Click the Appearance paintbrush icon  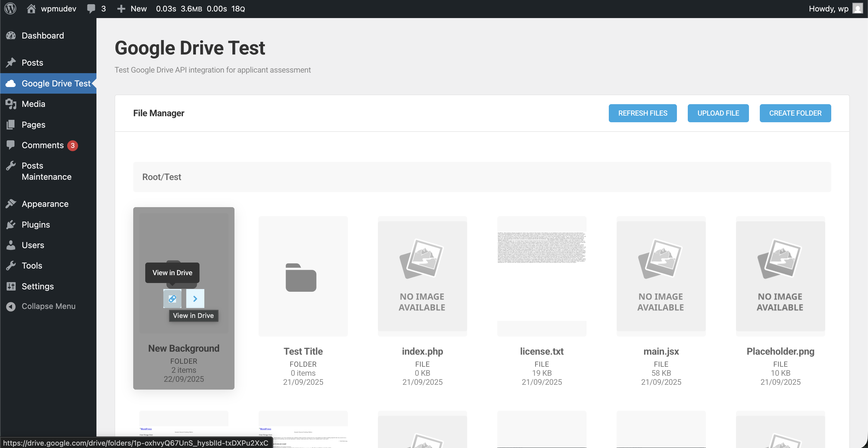point(11,204)
